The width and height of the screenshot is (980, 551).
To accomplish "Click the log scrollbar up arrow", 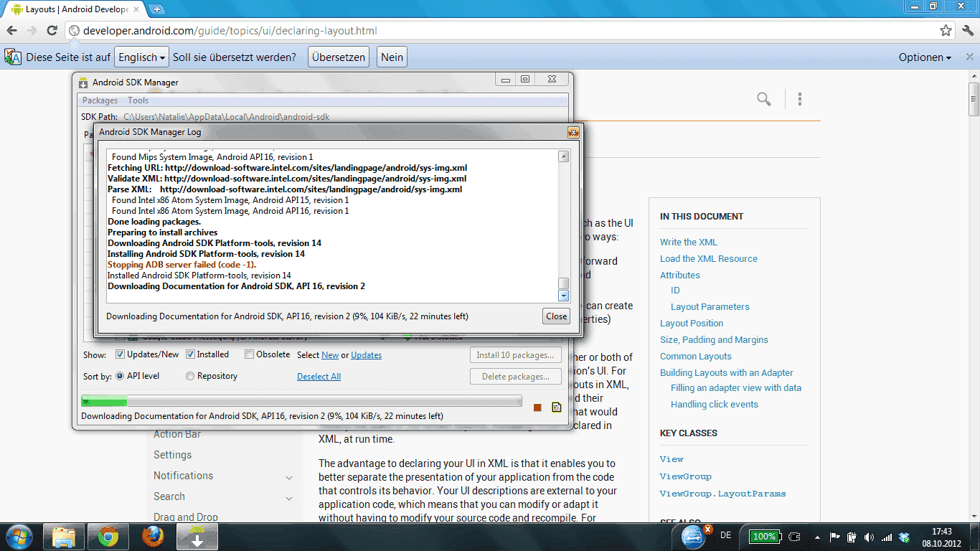I will [x=564, y=156].
